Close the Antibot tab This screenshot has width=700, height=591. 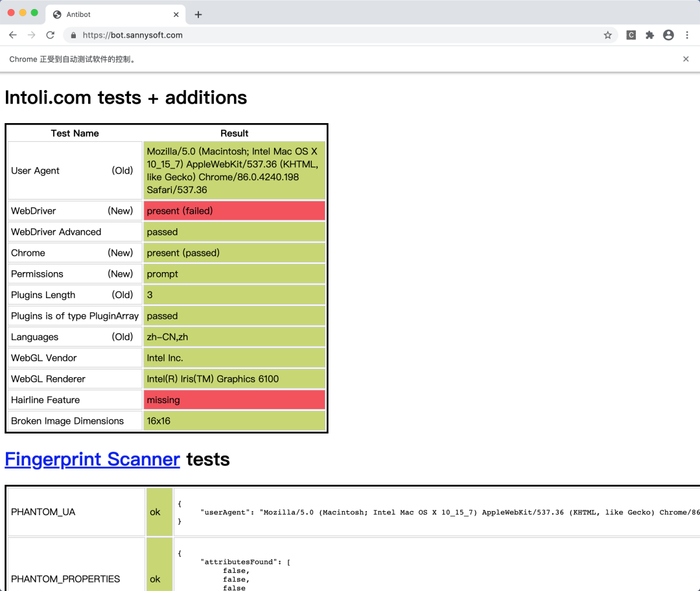coord(176,15)
